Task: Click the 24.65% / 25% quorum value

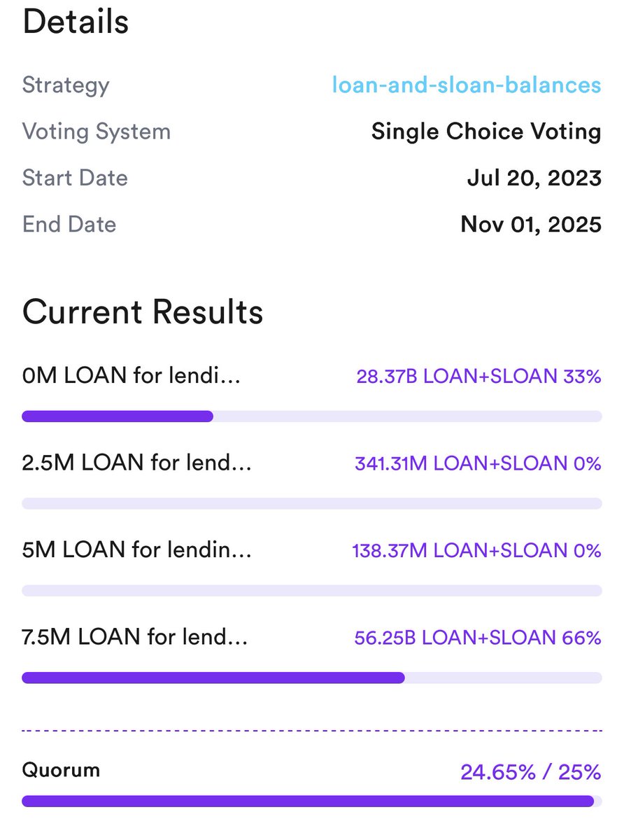Action: pos(530,772)
